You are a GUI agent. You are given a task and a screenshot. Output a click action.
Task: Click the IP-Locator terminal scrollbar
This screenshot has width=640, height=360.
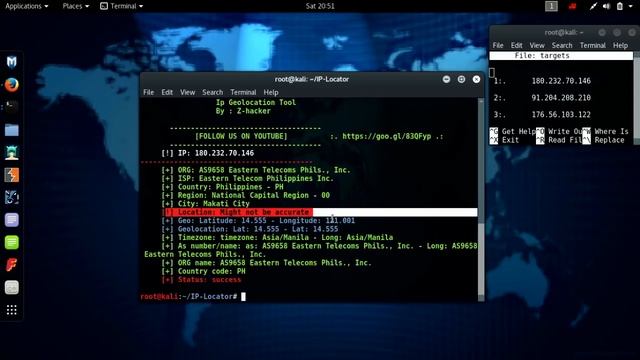pyautogui.click(x=481, y=199)
